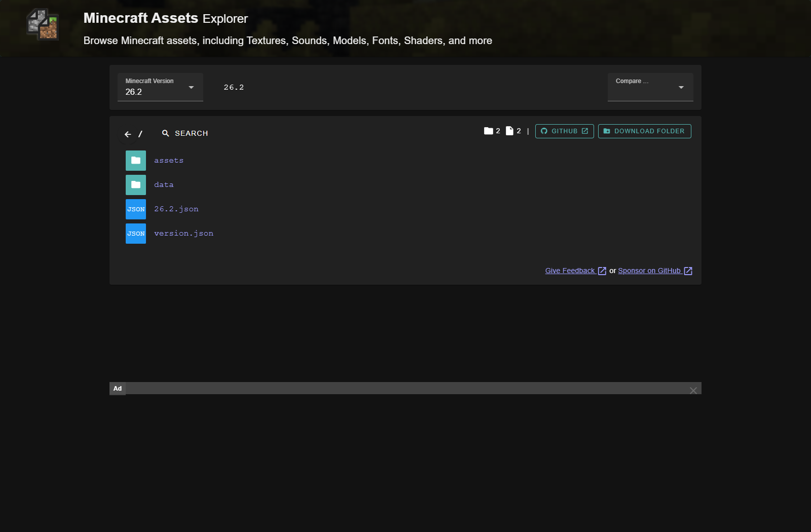Click the SEARCH button

[185, 133]
